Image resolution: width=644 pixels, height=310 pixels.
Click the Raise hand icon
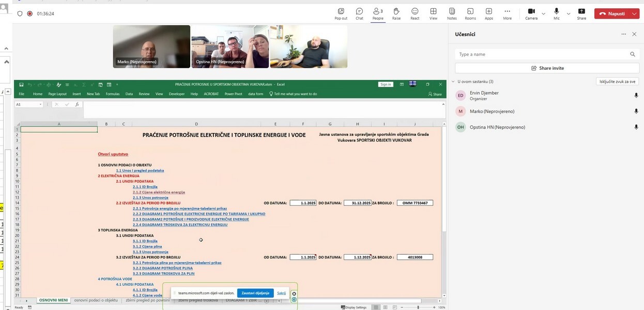[396, 12]
